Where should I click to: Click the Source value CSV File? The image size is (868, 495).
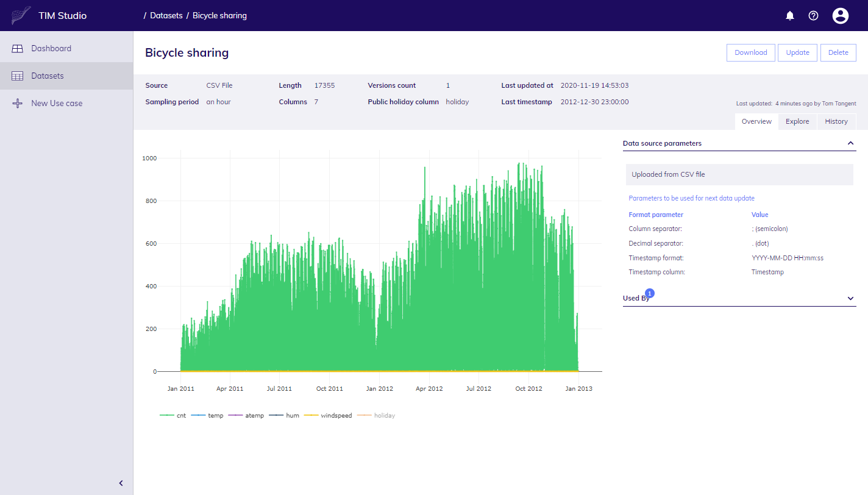point(219,85)
